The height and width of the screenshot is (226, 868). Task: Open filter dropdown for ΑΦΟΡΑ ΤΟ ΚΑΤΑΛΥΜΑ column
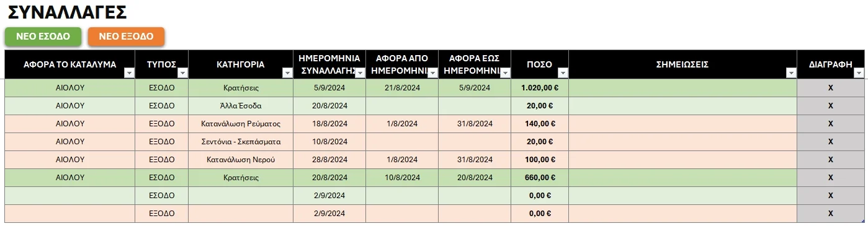[129, 73]
